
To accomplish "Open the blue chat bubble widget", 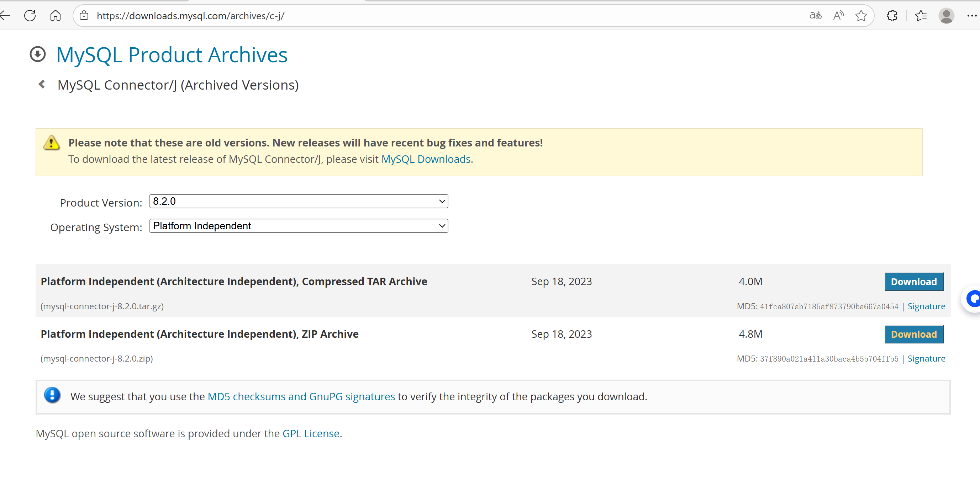I will tap(973, 299).
